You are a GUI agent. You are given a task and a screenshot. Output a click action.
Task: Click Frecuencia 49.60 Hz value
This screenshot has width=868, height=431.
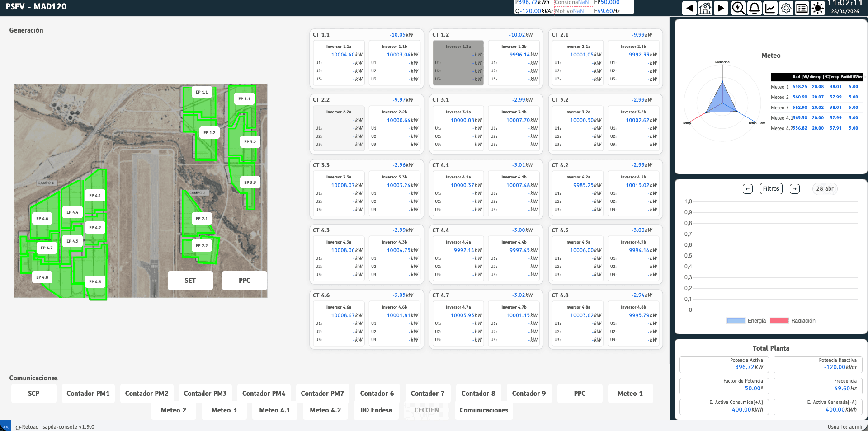click(845, 389)
